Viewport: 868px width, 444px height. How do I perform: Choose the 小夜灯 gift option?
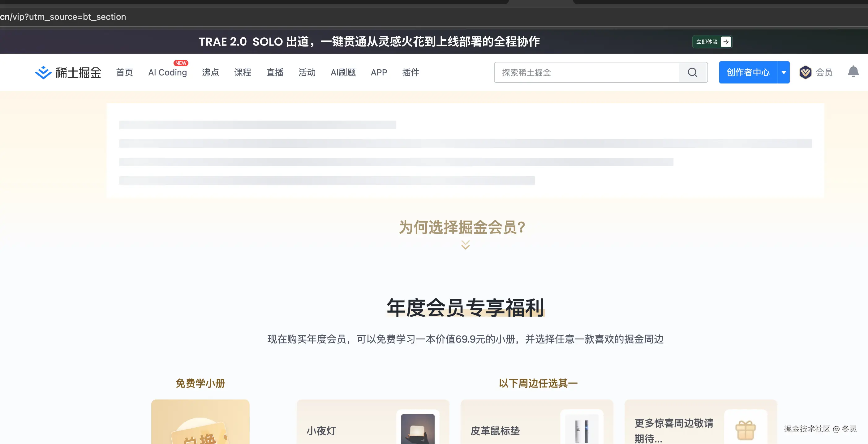pyautogui.click(x=373, y=428)
